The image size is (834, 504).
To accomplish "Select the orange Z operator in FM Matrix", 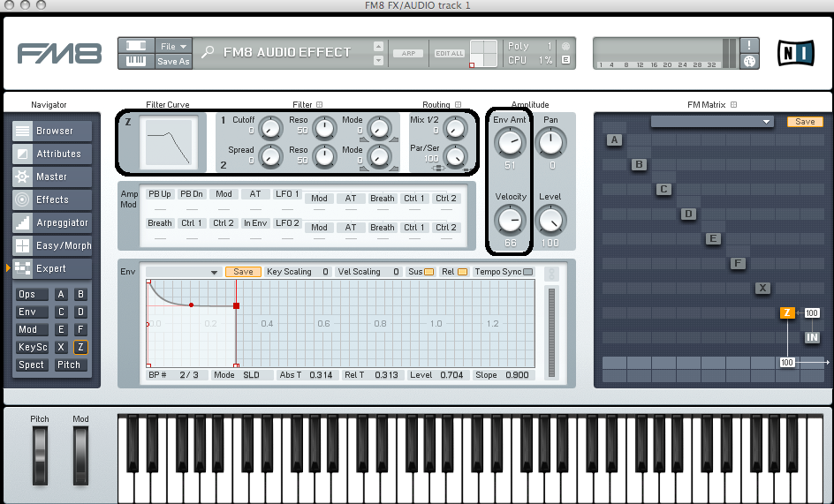I will click(x=787, y=312).
